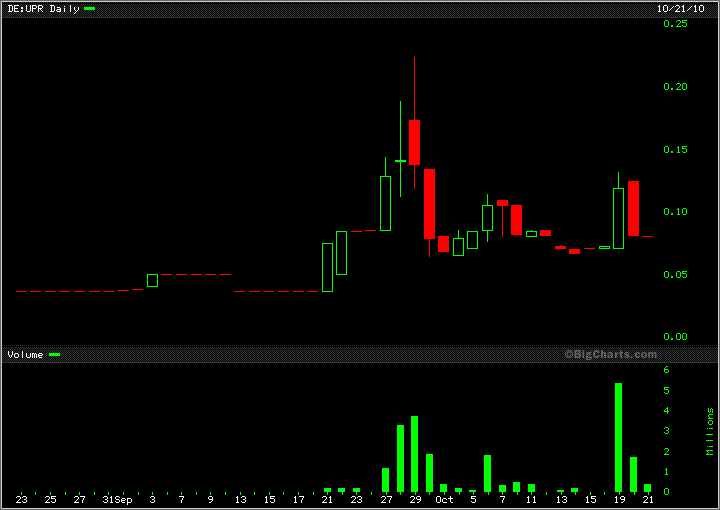The height and width of the screenshot is (510, 720).
Task: Click the 11 date axis marker
Action: point(531,499)
